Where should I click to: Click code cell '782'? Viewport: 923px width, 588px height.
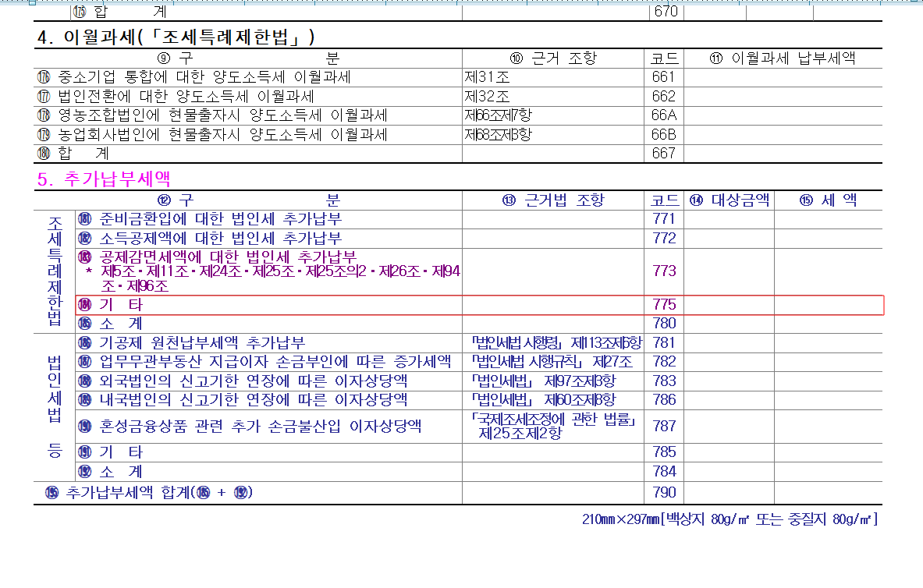coord(664,362)
